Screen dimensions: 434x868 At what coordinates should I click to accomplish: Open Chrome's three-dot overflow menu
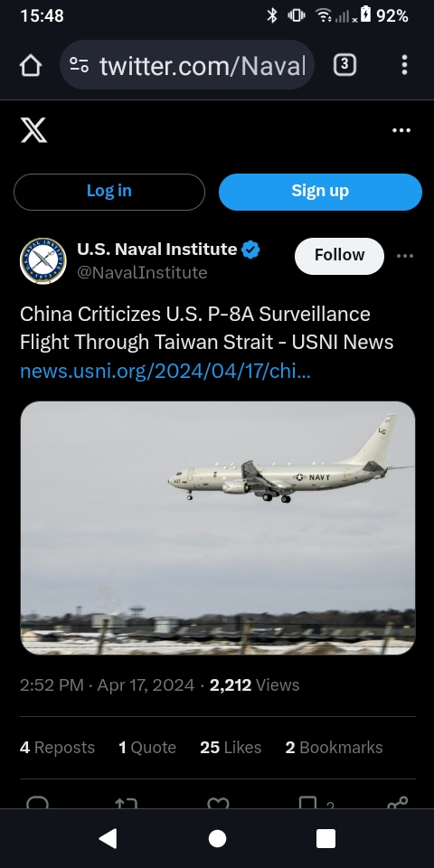[405, 65]
